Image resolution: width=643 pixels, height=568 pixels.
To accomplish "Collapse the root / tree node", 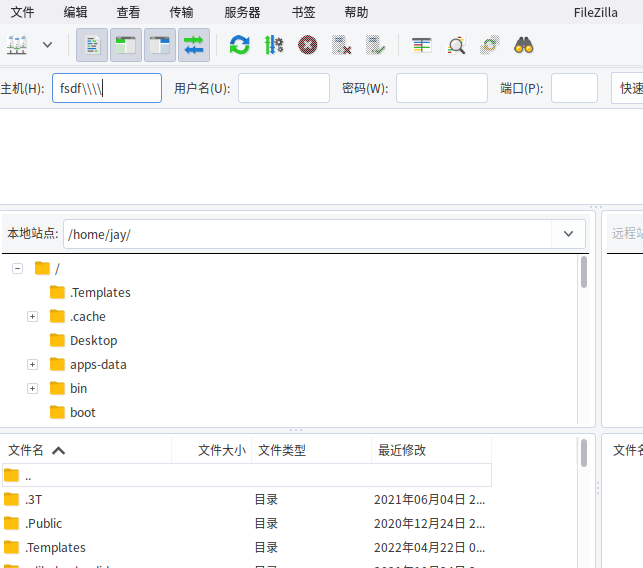I will tap(17, 269).
